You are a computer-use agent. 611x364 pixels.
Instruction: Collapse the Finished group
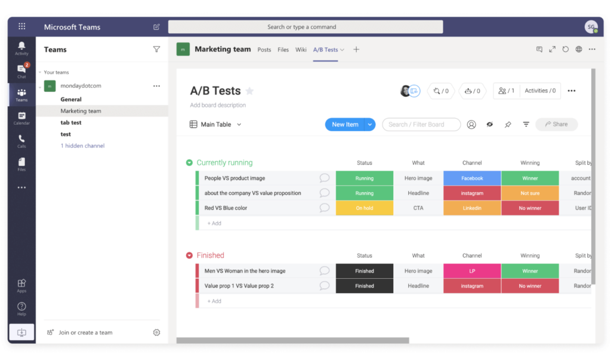189,255
